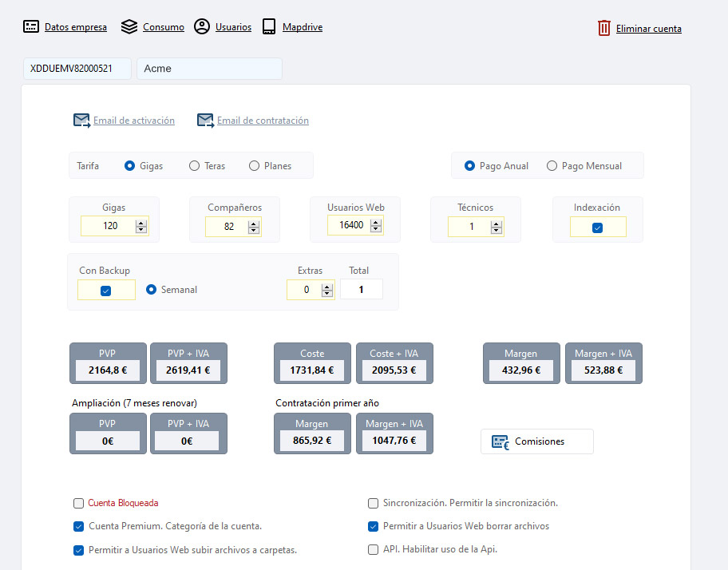This screenshot has height=570, width=728.
Task: Increase Técnicos value with up arrow
Action: tap(497, 224)
